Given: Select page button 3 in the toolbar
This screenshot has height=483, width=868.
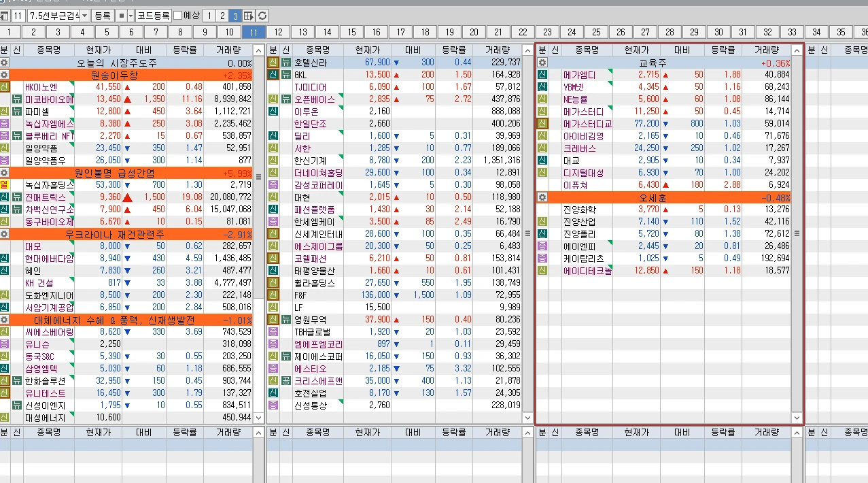Looking at the screenshot, I should (235, 15).
